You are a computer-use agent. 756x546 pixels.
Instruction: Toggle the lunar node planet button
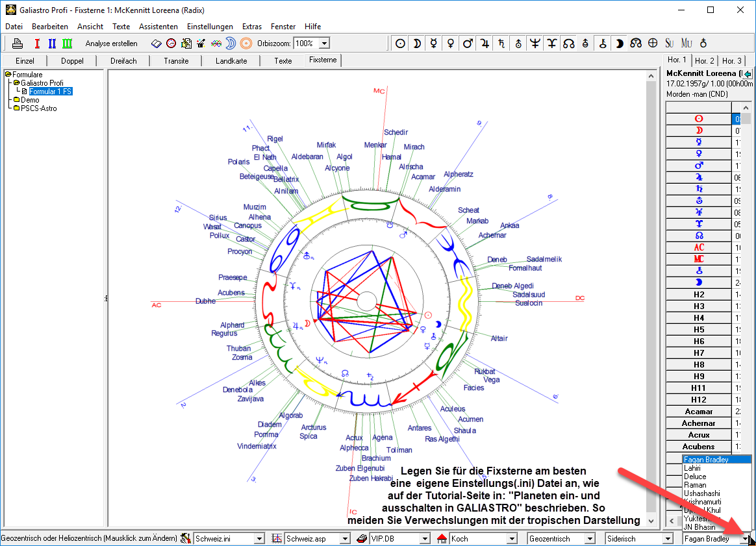pos(569,43)
